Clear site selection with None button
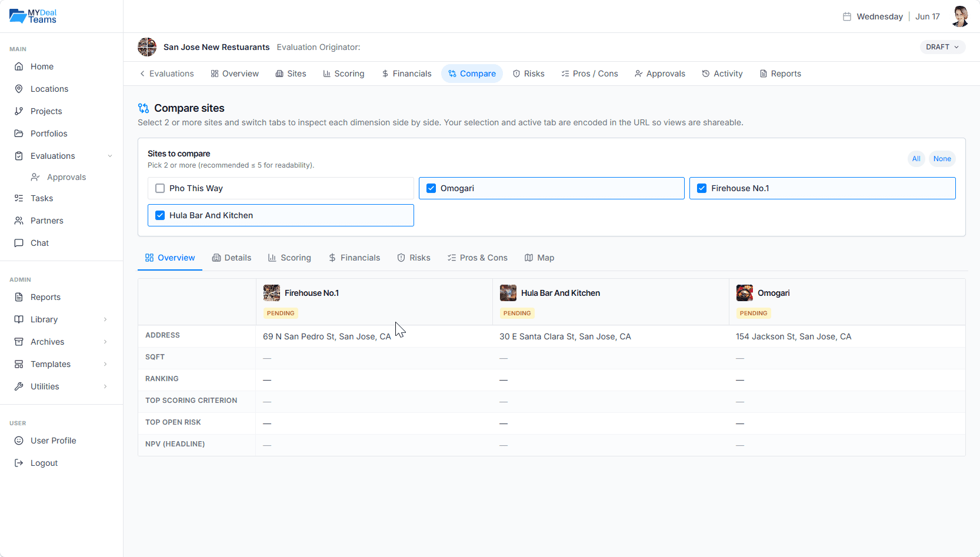This screenshot has width=980, height=557. (x=942, y=159)
